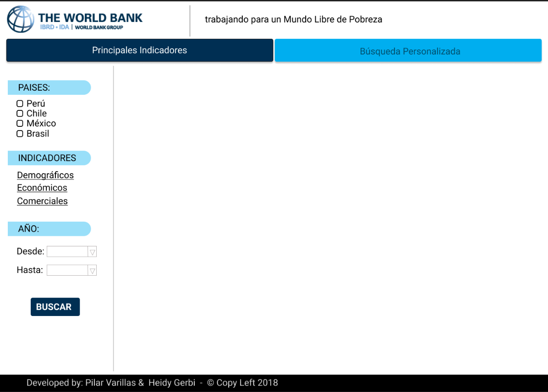Screen dimensions: 548x392
Task: Click the 'IBRD • IDA' logo subtitle
Action: [x=55, y=27]
